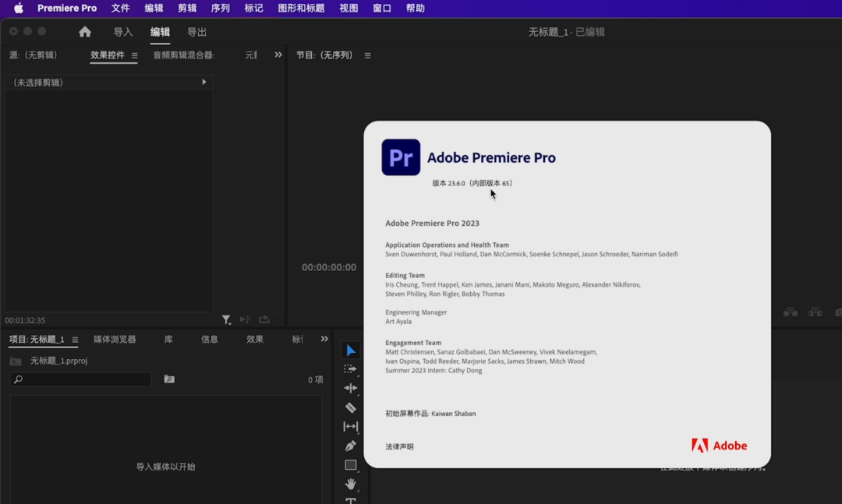The width and height of the screenshot is (842, 504).
Task: Choose the Ripple Edit tool
Action: tap(351, 388)
